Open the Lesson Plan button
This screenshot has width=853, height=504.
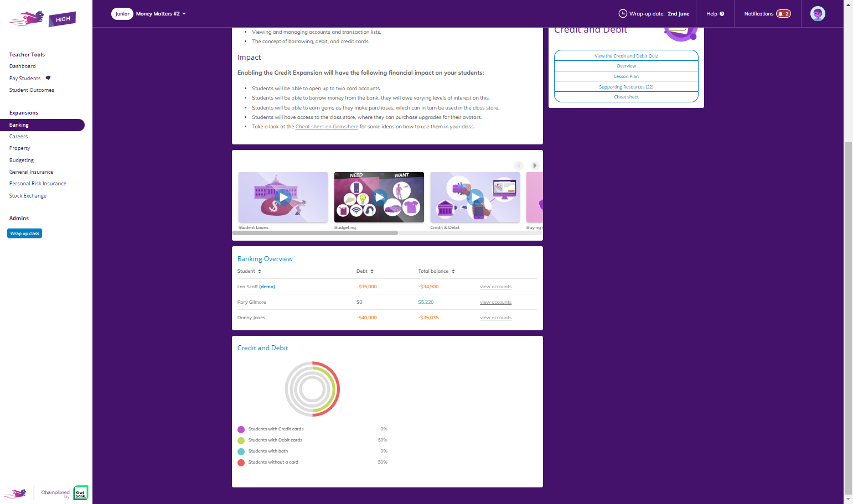coord(626,76)
